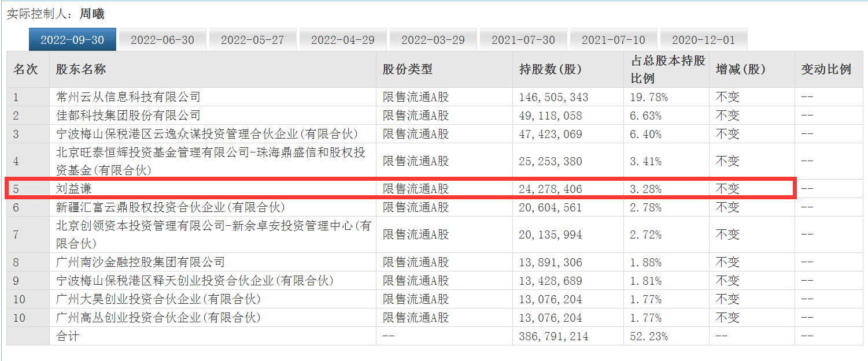Click 不变 in the 常州云从信息科技 row

pyautogui.click(x=727, y=97)
